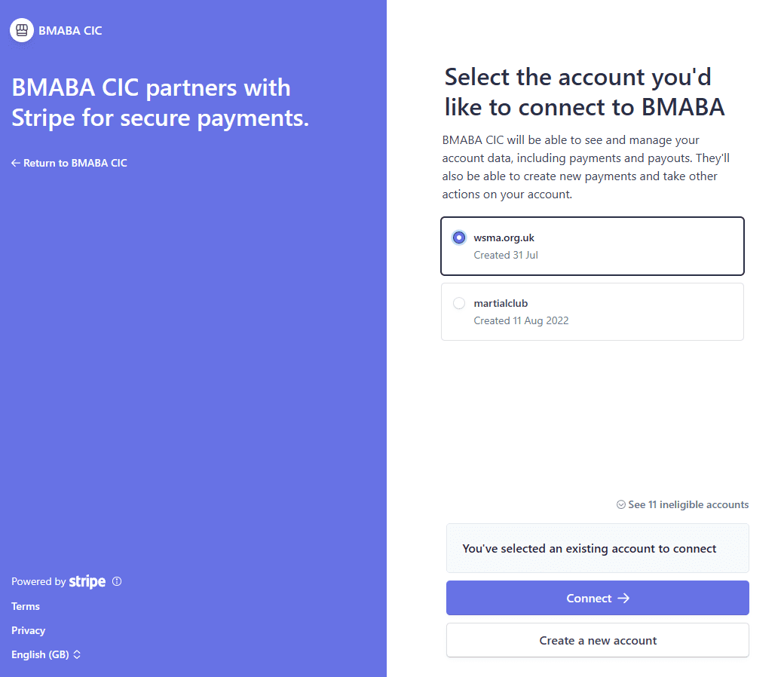Click the BMABA CIC storefront logo icon
Screen dimensions: 784x677
(x=22, y=30)
